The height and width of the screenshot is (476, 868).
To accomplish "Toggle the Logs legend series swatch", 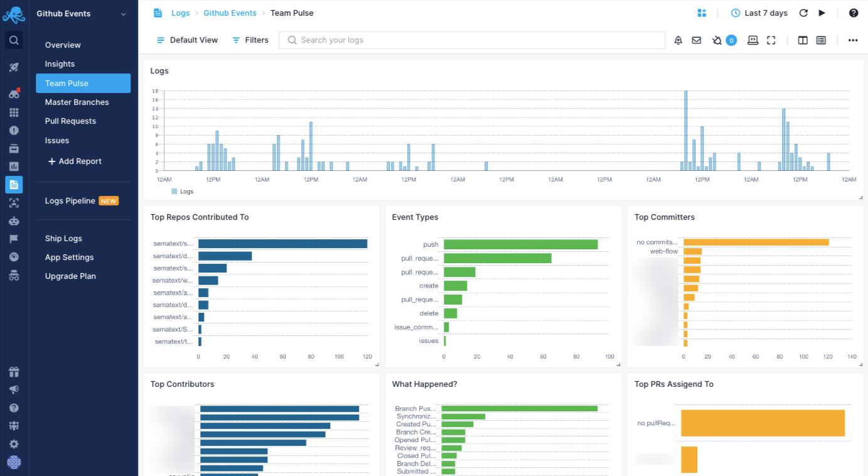I will tap(174, 192).
